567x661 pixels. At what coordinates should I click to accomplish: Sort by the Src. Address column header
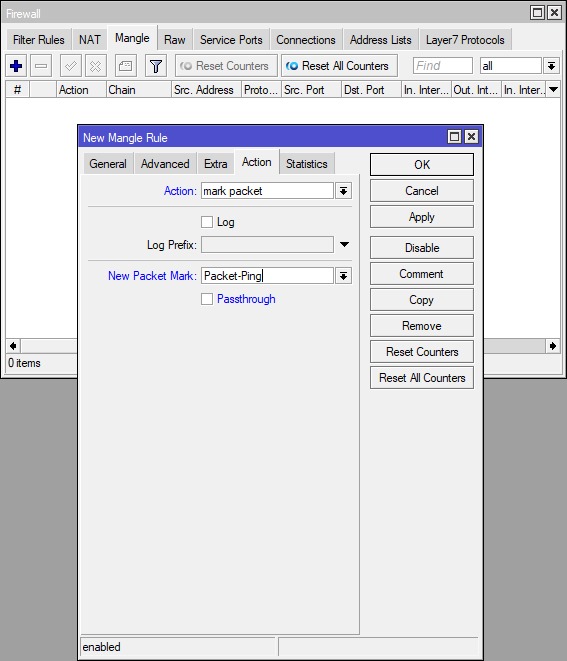(x=207, y=89)
